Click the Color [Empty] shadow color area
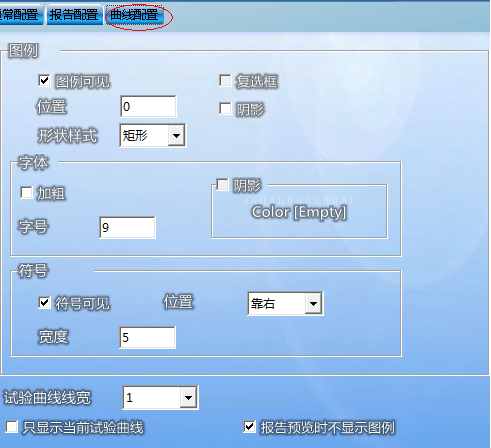This screenshot has width=491, height=448. point(299,212)
